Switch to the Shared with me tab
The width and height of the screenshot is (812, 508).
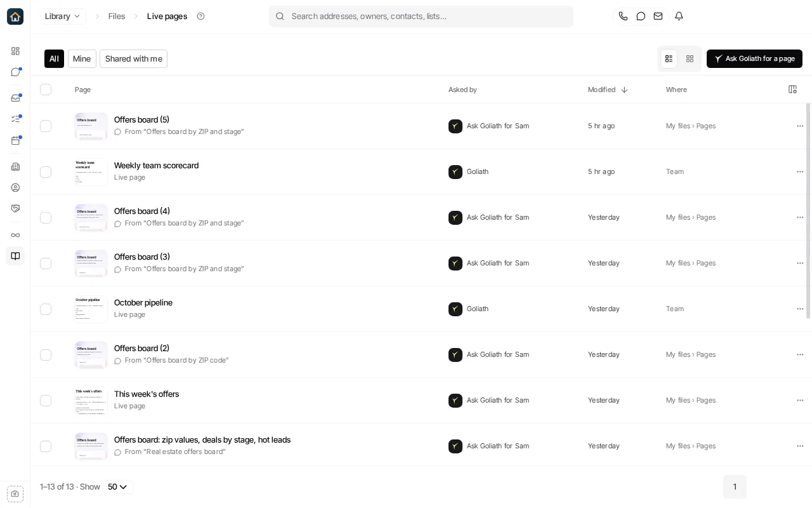133,58
